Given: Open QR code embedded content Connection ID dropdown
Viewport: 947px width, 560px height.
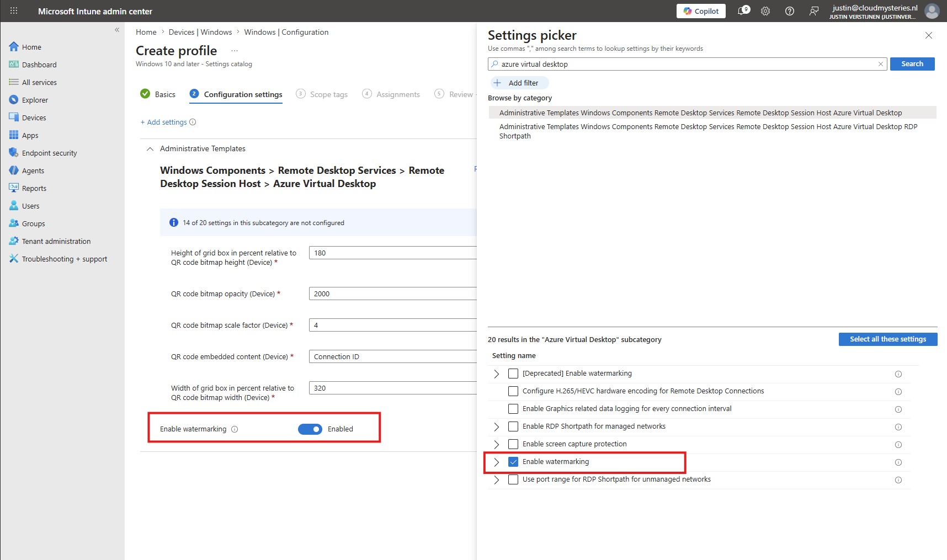Looking at the screenshot, I should point(393,357).
